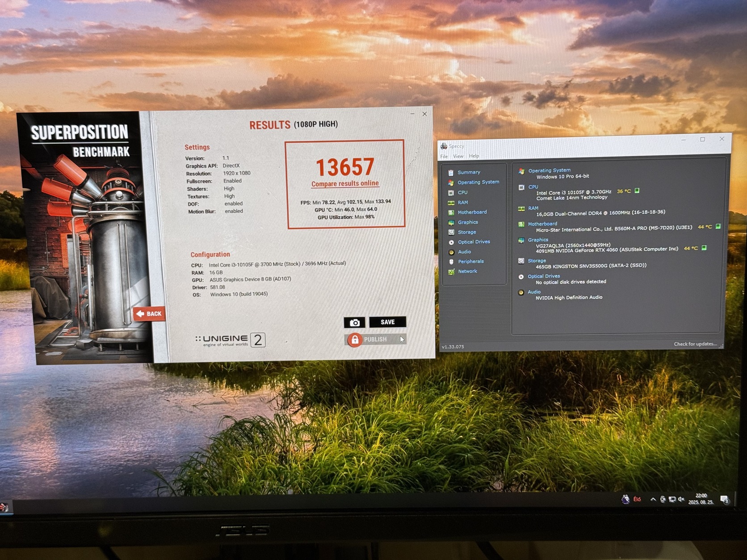
Task: Show hidden icons via the tray chevron
Action: pos(653,499)
